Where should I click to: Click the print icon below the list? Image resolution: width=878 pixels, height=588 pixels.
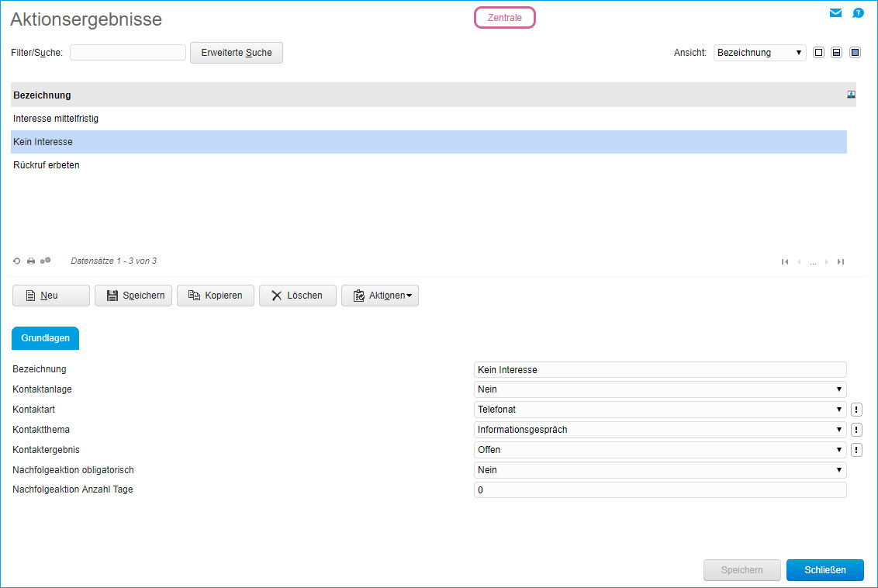coord(31,261)
